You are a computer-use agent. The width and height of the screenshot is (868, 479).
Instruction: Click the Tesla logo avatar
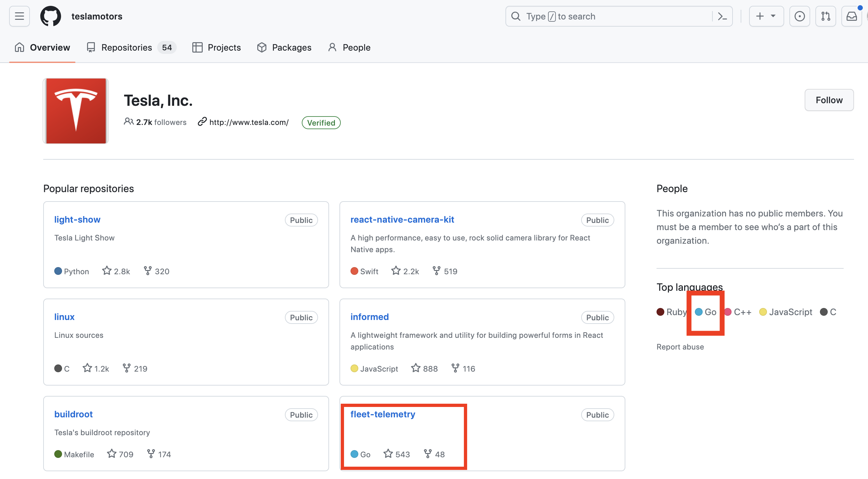click(76, 111)
